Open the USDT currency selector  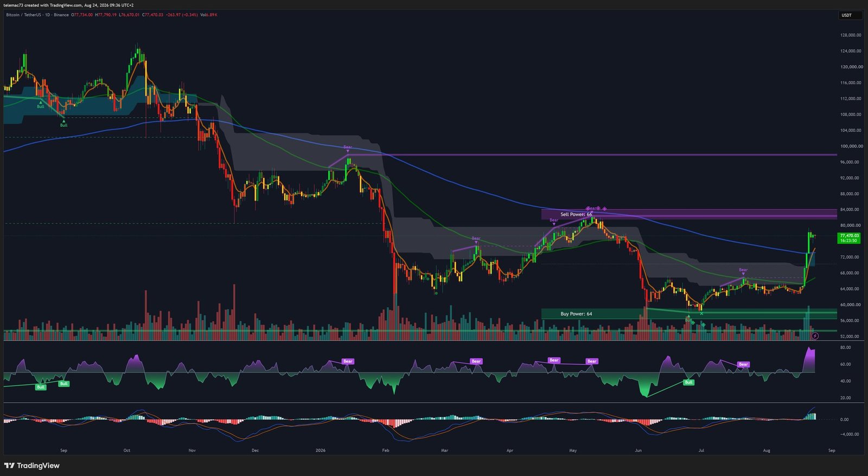pyautogui.click(x=850, y=15)
